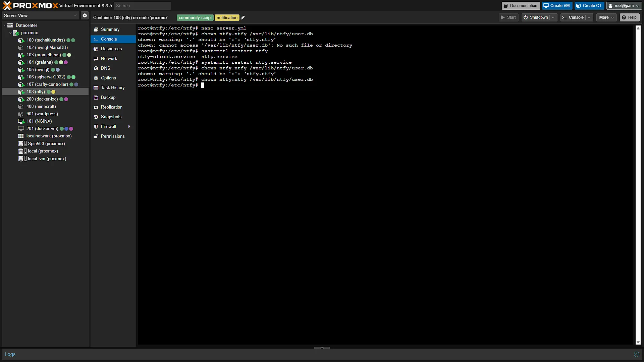
Task: Collapse the proxmox node tree
Action: (10, 33)
